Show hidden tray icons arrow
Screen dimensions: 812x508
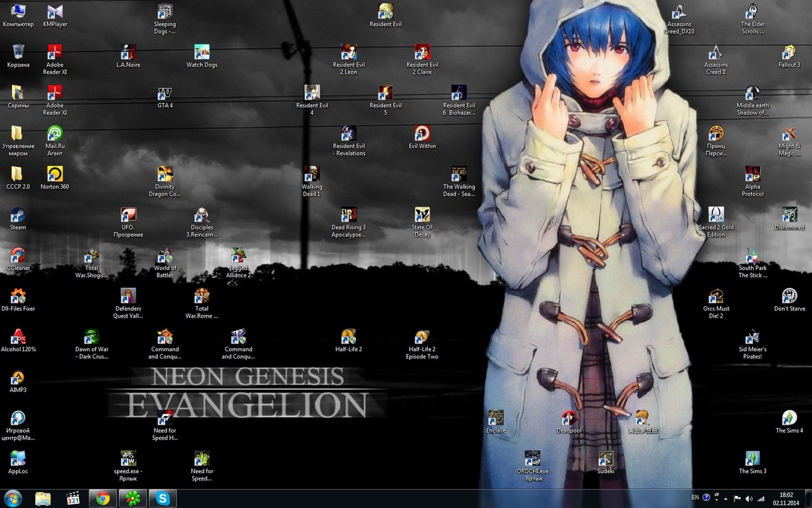tap(727, 498)
